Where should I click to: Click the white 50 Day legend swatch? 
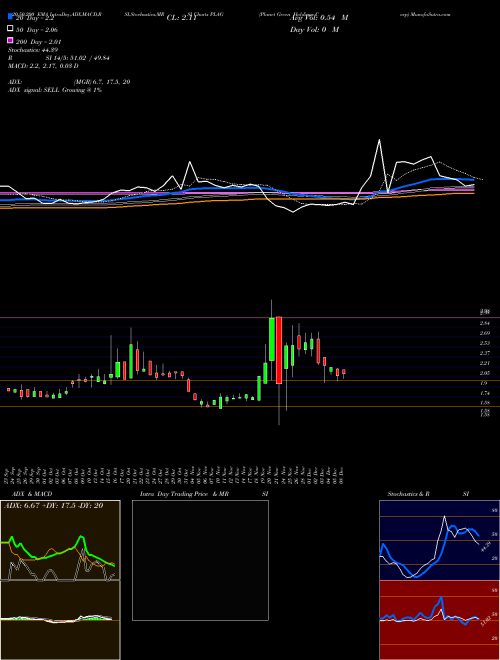click(10, 29)
